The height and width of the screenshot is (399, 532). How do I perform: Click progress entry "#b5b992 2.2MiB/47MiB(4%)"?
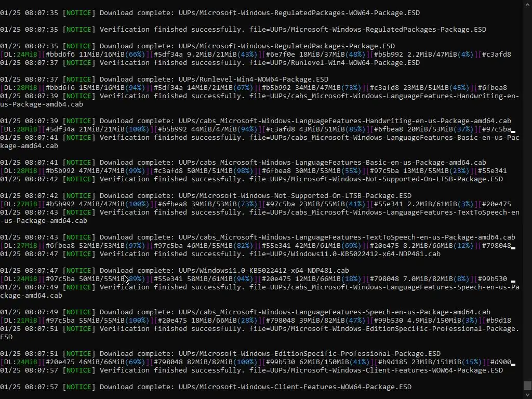point(424,54)
